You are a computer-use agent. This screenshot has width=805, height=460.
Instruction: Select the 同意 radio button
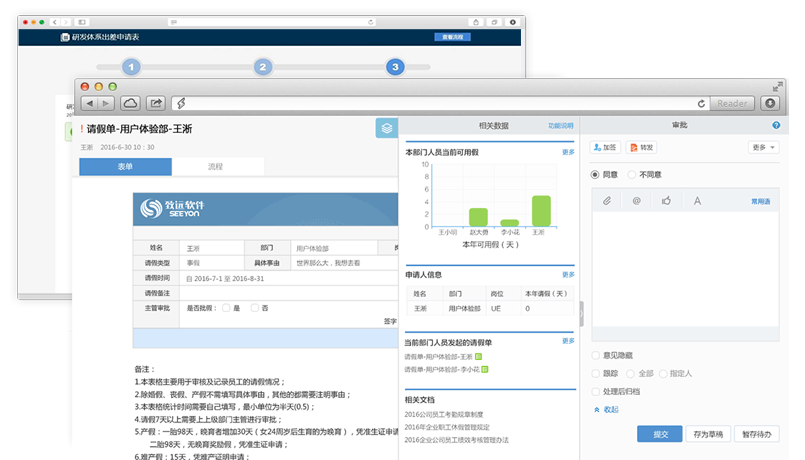(x=596, y=174)
